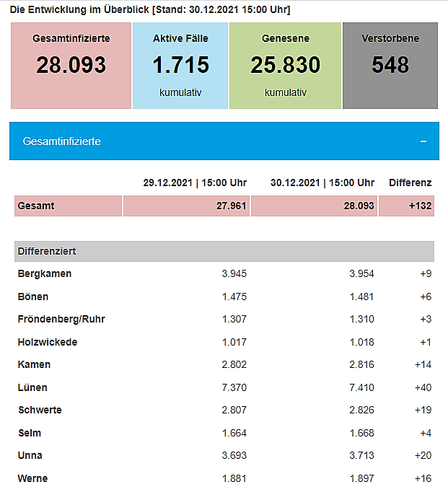This screenshot has width=448, height=492.
Task: Click Lünen's +40 difference value
Action: tap(421, 387)
